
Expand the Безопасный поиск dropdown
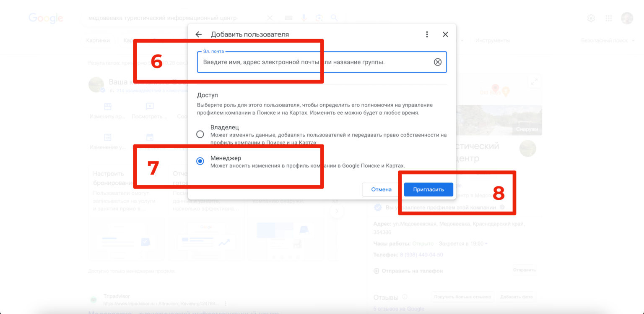pos(607,40)
